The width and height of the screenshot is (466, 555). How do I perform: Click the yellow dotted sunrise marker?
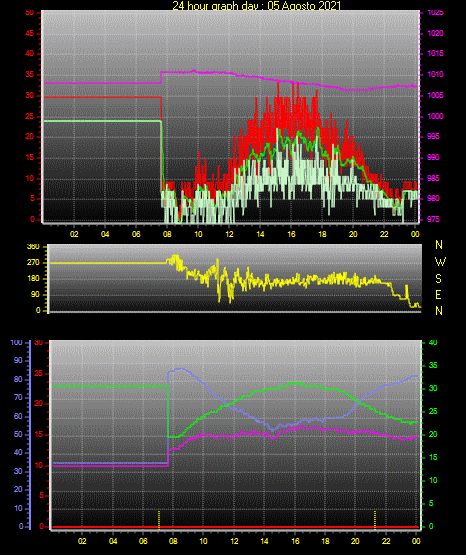tap(159, 520)
